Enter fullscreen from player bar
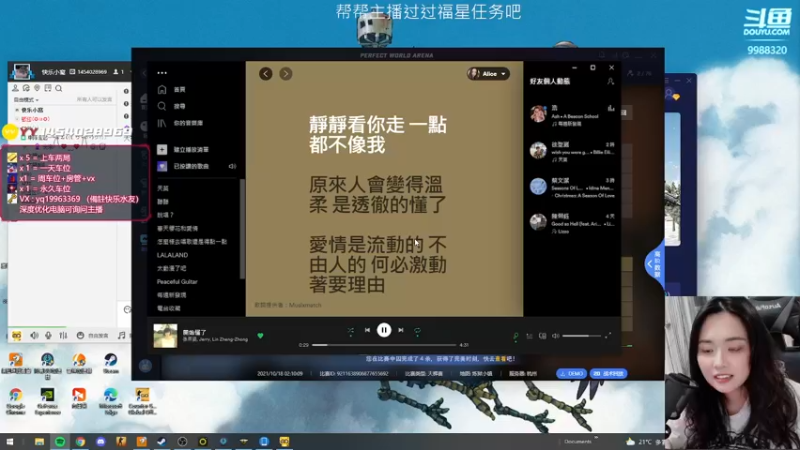This screenshot has width=800, height=450. [608, 336]
